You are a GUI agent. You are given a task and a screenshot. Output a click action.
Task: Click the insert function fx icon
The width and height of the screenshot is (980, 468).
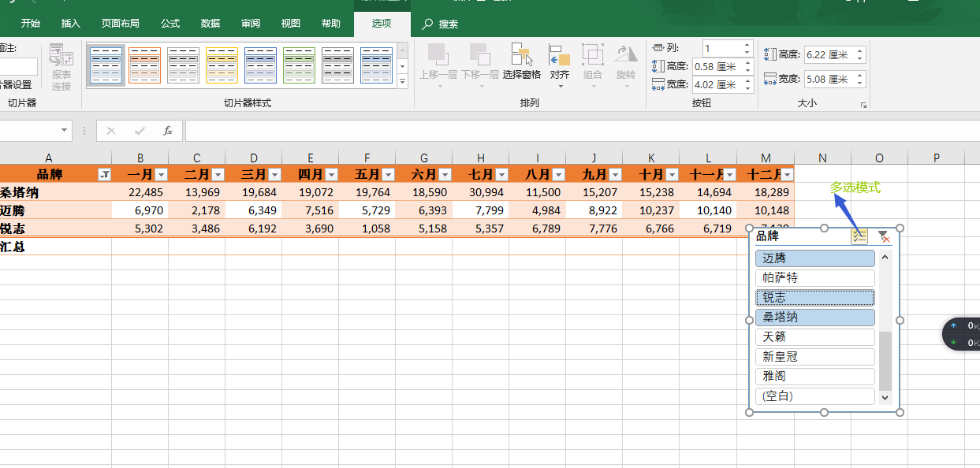tap(167, 131)
